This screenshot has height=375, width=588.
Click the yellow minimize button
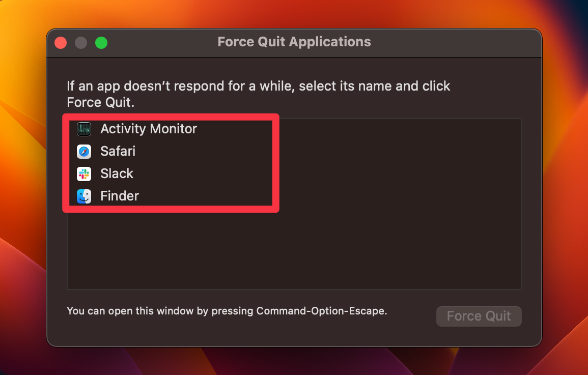(x=80, y=43)
